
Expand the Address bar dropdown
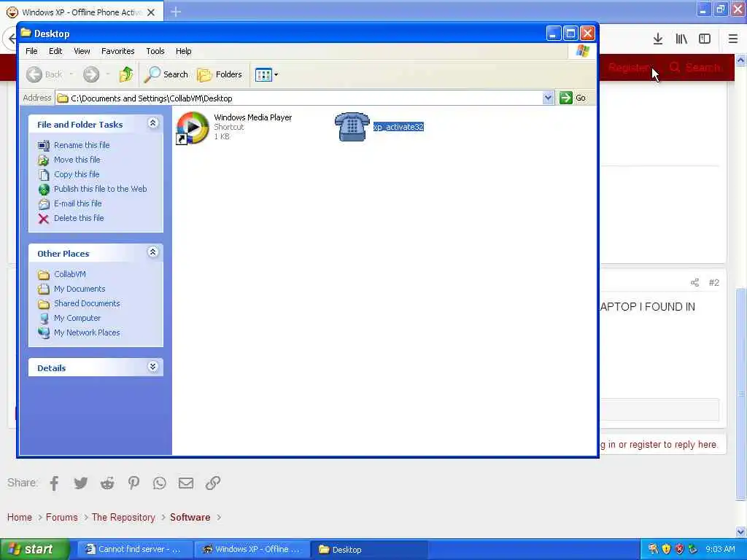click(x=548, y=98)
